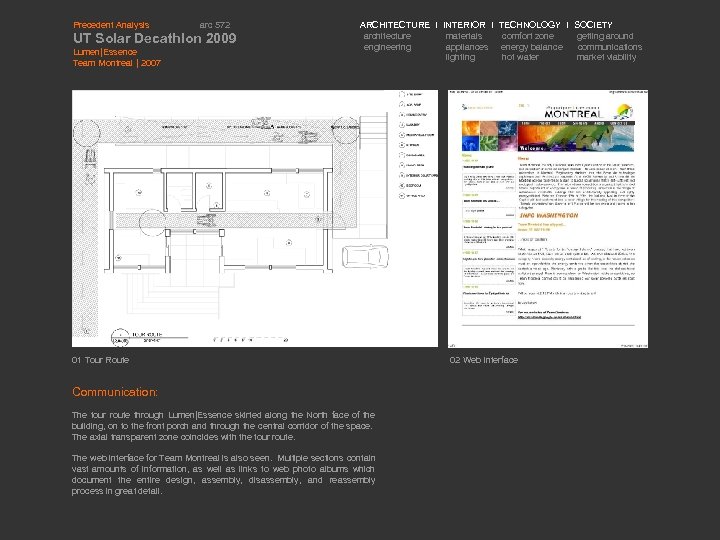This screenshot has width=720, height=540.
Task: Click the MONTREAL logo in the web screenshot
Action: coord(573,113)
